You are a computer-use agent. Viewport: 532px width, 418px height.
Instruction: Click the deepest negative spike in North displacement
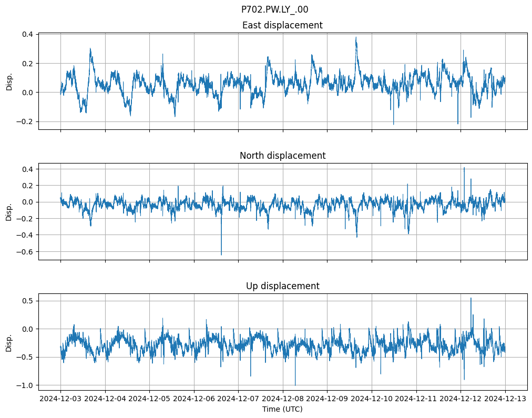pyautogui.click(x=221, y=254)
